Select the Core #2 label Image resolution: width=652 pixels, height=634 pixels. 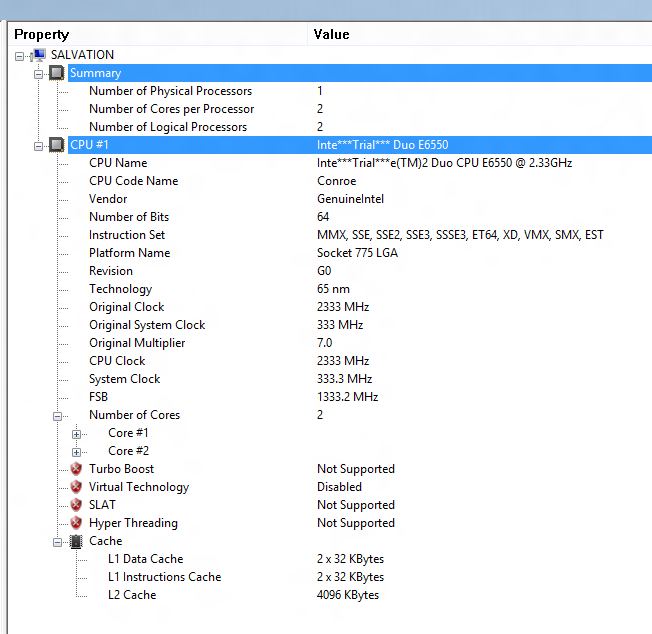128,451
